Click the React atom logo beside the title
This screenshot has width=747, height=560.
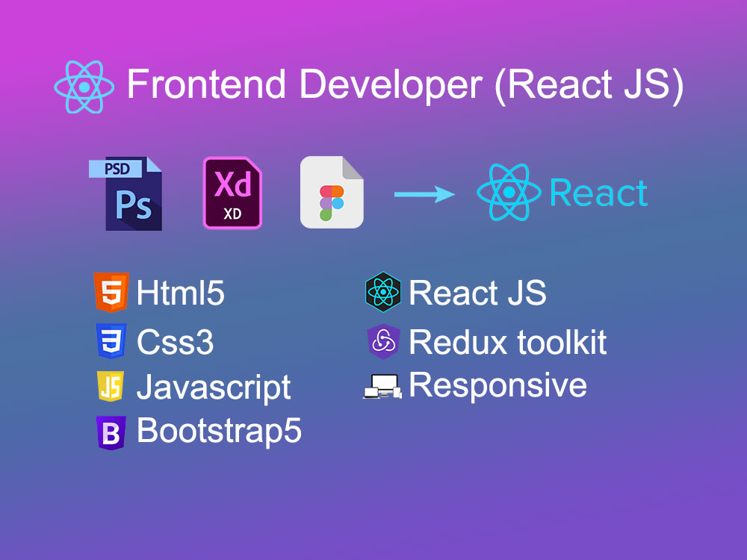(x=84, y=87)
